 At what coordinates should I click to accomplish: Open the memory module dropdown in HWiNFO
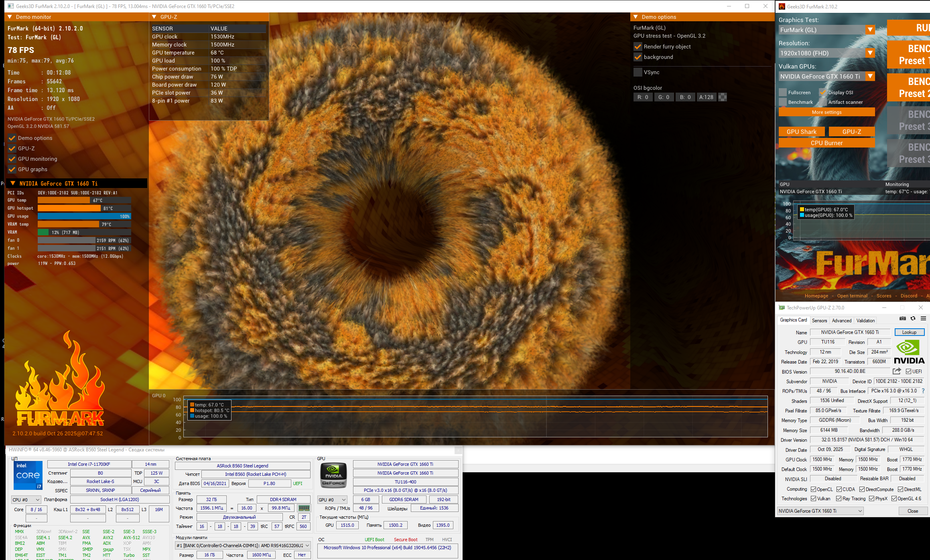[x=243, y=546]
